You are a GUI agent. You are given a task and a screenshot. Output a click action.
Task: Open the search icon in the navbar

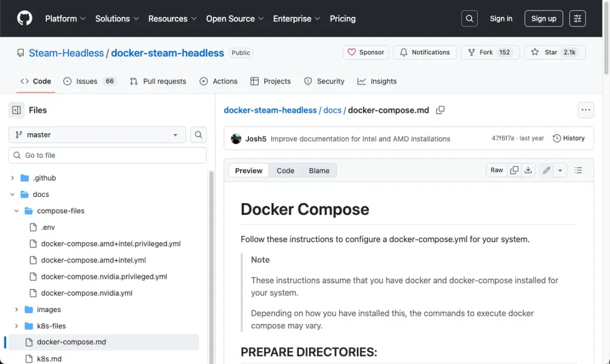click(x=469, y=18)
